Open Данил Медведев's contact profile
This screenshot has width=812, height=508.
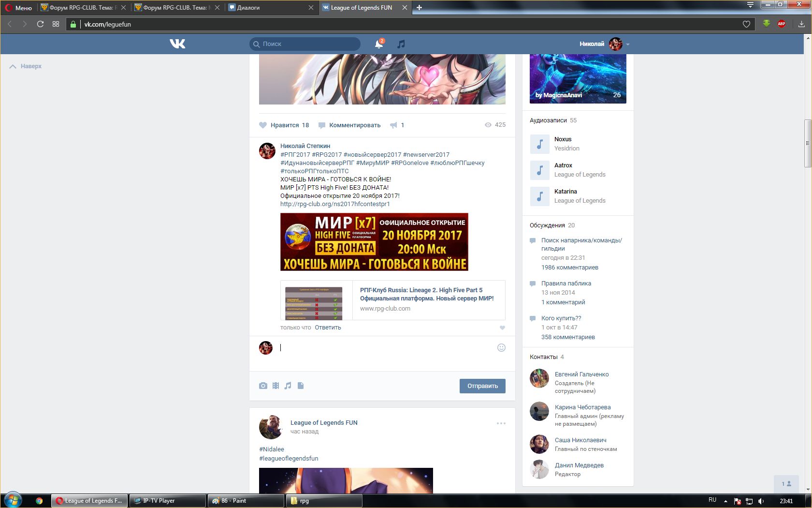pos(579,465)
